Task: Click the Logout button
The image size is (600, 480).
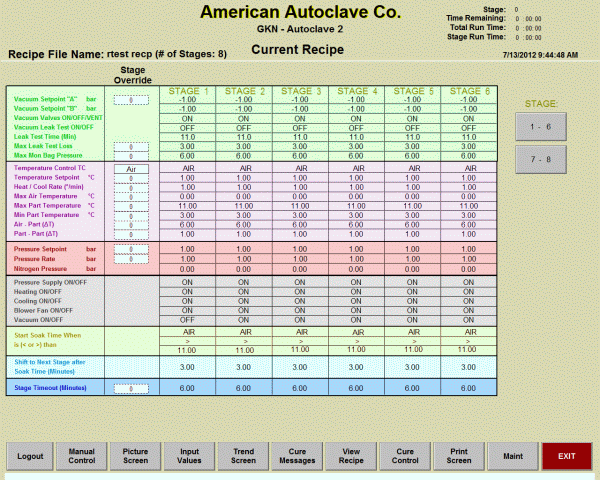Action: coord(30,456)
